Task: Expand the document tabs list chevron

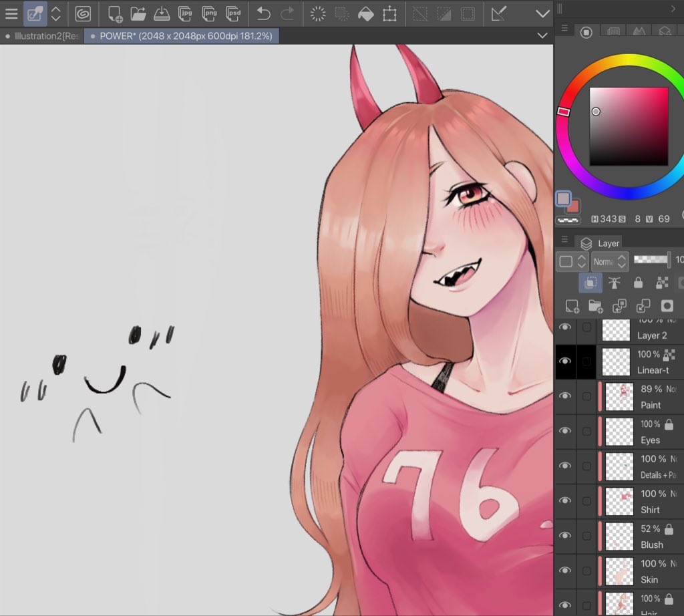Action: (x=542, y=36)
